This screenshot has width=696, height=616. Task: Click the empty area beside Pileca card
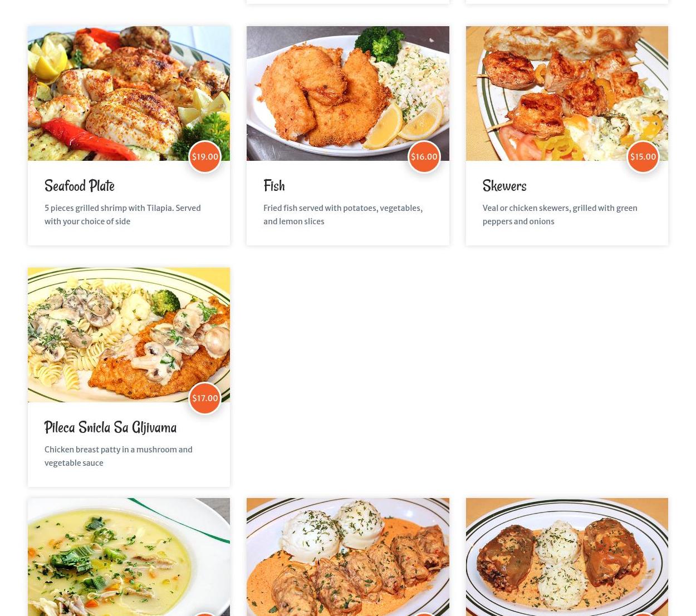click(457, 377)
